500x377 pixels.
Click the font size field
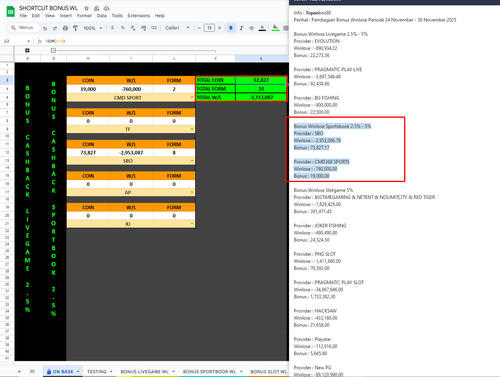(x=209, y=28)
